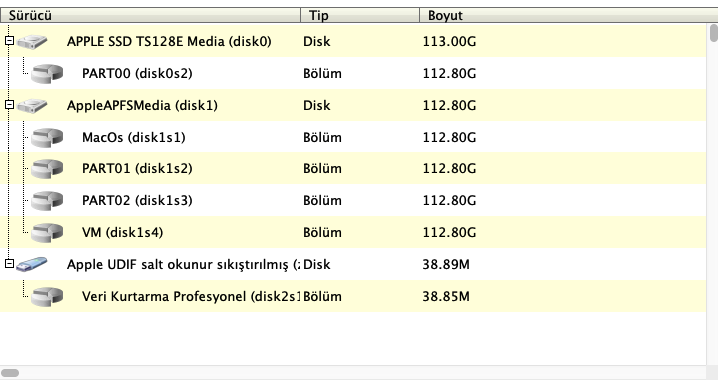Click the VM partition icon

point(47,233)
